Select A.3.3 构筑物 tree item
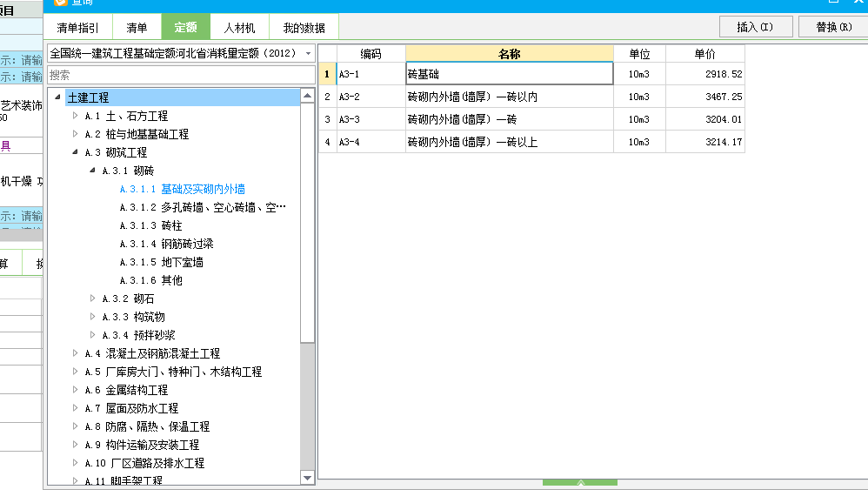This screenshot has width=868, height=503. (133, 317)
